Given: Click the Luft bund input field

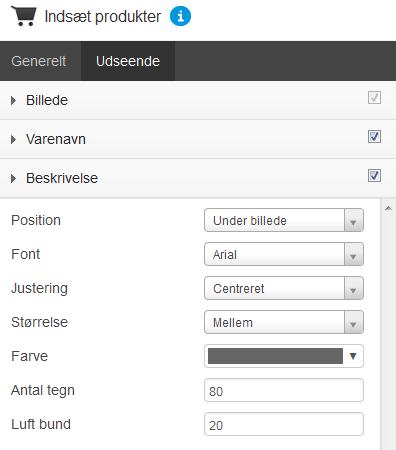Looking at the screenshot, I should tap(284, 424).
